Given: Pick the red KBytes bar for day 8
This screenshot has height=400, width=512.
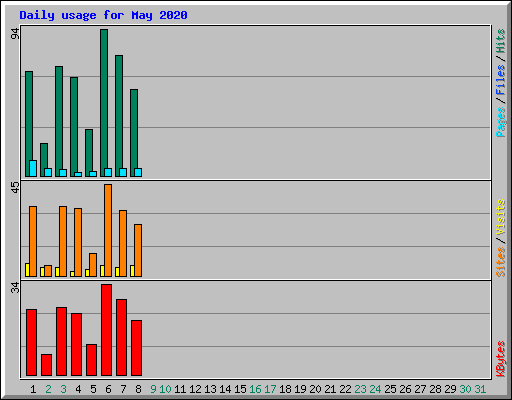Looking at the screenshot, I should coord(137,348).
